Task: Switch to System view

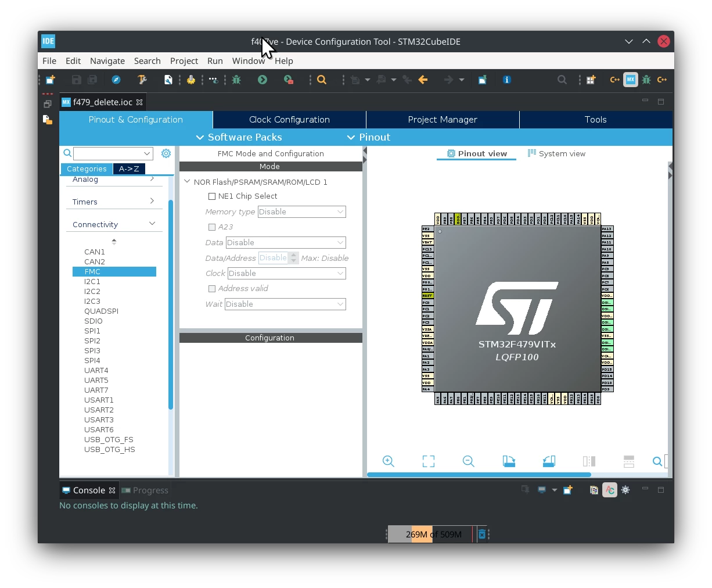Action: (x=556, y=153)
